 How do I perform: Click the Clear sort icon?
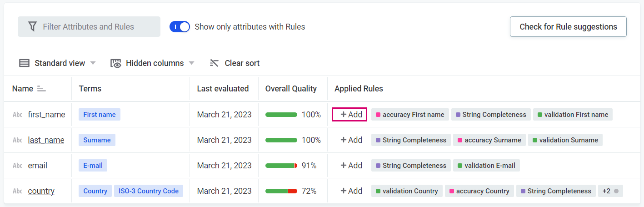tap(214, 63)
